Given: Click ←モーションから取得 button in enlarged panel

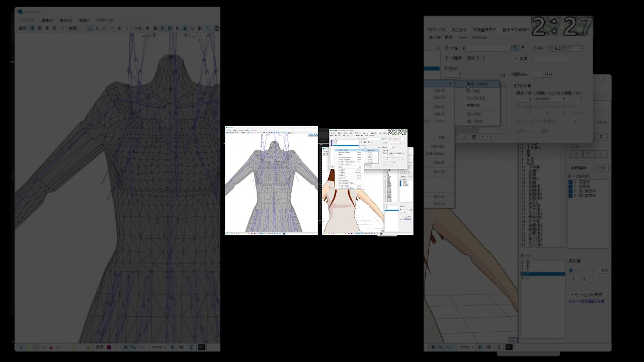Looking at the screenshot, I should pyautogui.click(x=586, y=295).
